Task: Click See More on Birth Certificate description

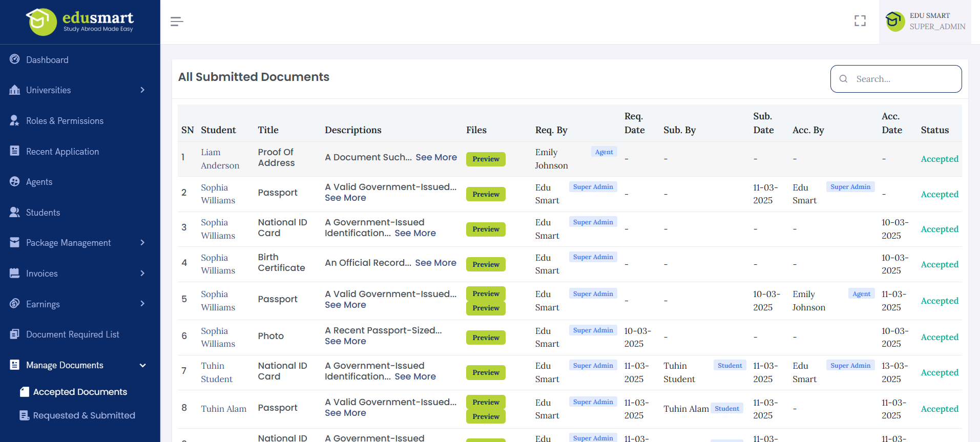Action: point(435,263)
